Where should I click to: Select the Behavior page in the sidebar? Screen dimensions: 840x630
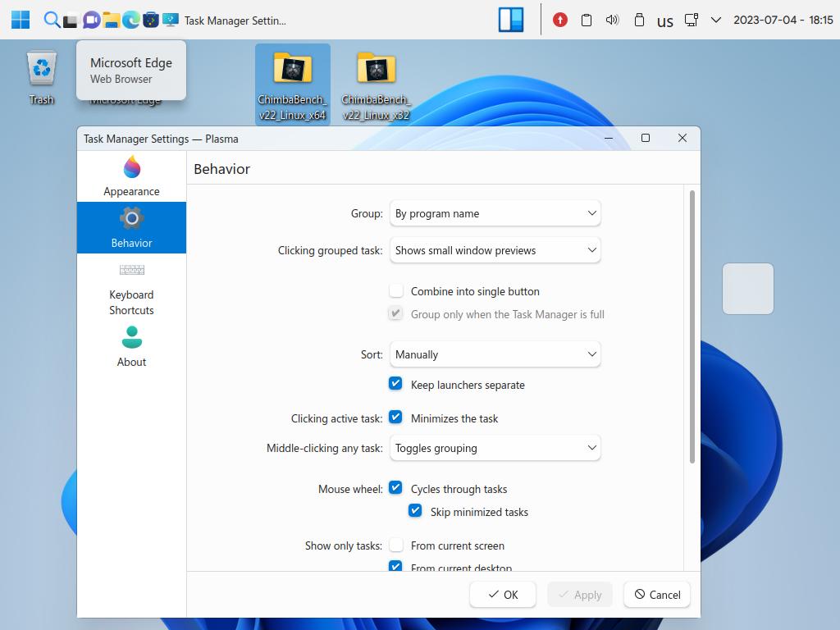pyautogui.click(x=131, y=227)
